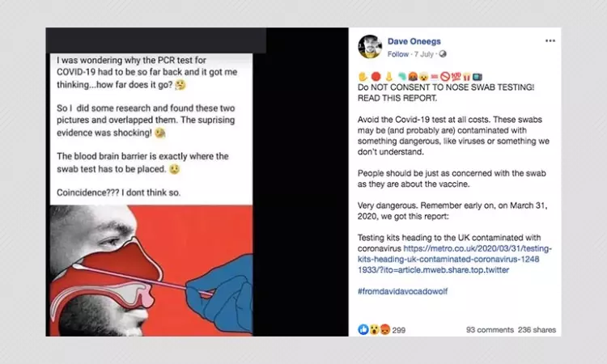Click the Angry reaction emoji icon
The height and width of the screenshot is (364, 607).
point(384,329)
